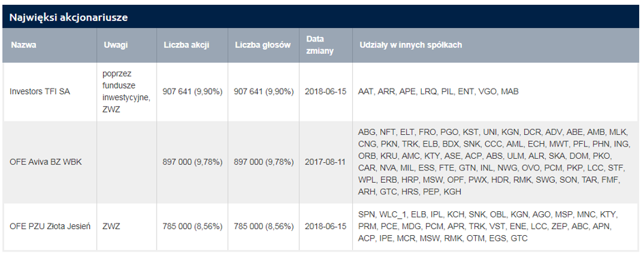Open the AAT ticker link

click(x=365, y=92)
